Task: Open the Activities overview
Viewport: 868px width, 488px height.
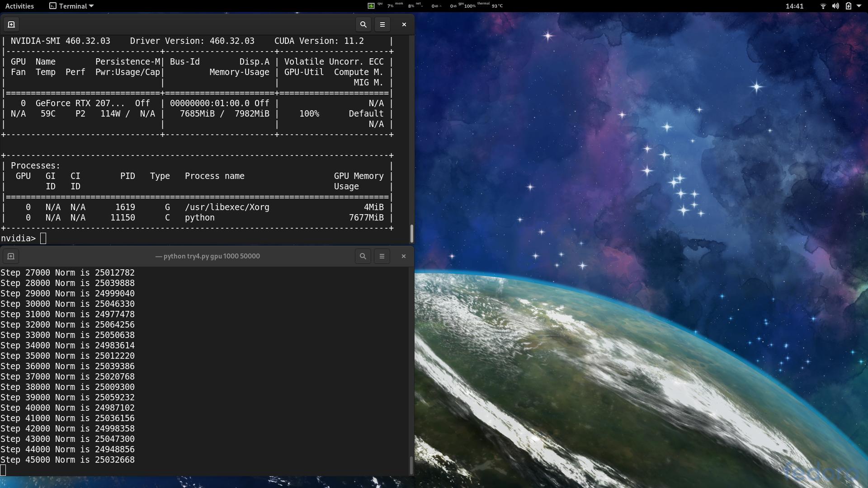Action: (x=19, y=6)
